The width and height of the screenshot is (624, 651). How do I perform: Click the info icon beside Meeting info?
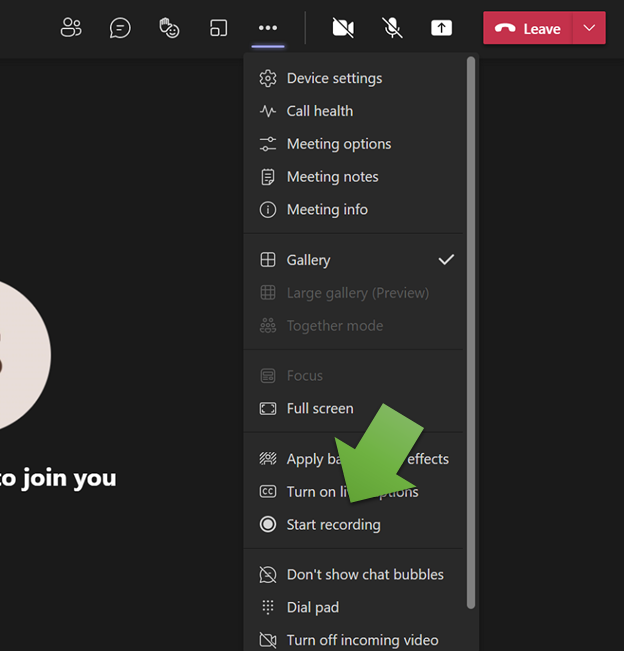[x=268, y=210]
